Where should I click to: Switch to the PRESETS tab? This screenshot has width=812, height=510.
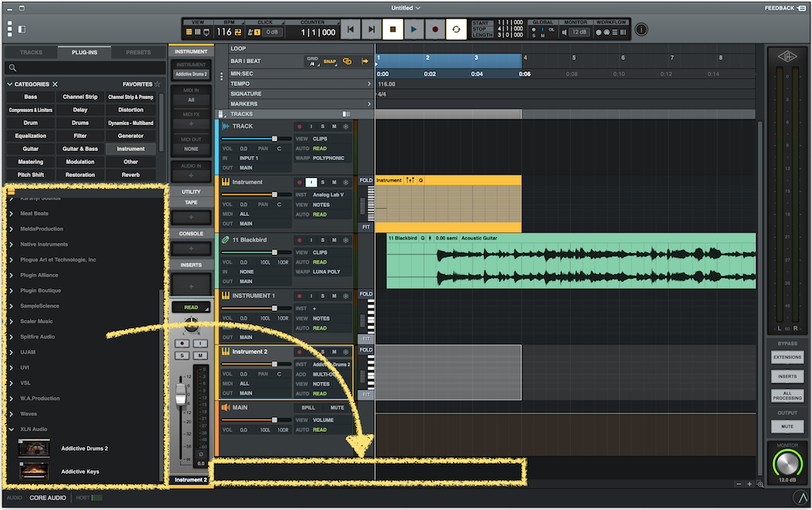[x=138, y=53]
